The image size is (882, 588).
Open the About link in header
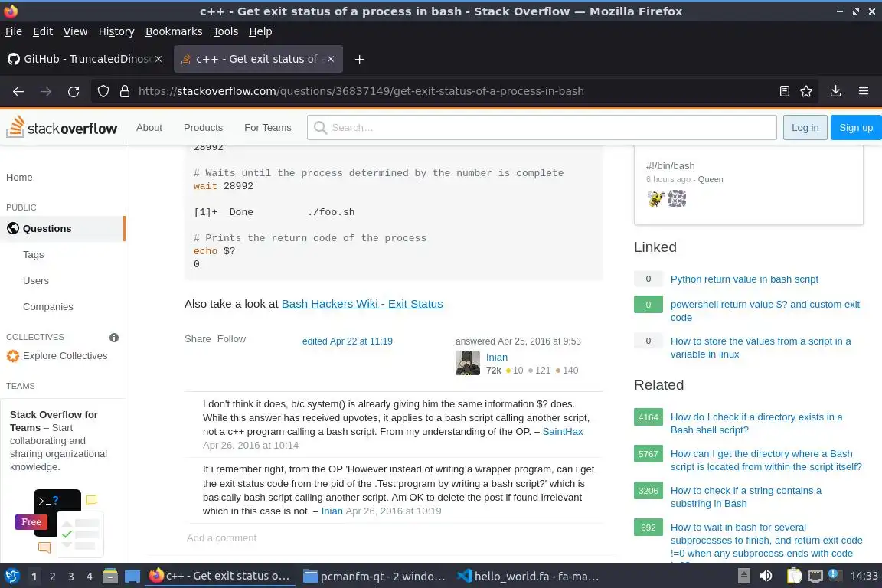[x=149, y=128]
